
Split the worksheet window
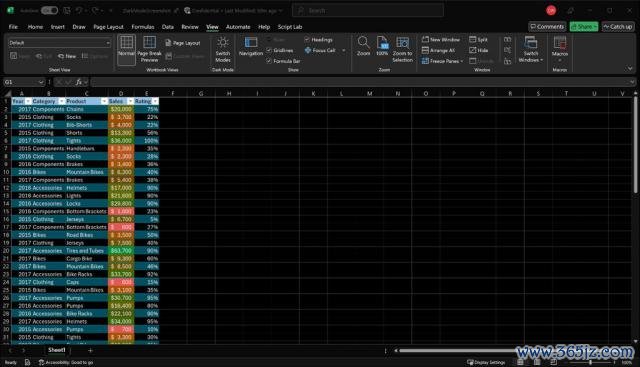coord(478,40)
